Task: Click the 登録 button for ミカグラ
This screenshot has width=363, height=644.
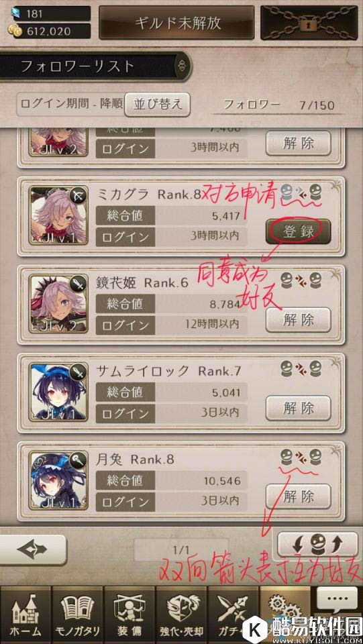Action: (x=298, y=231)
